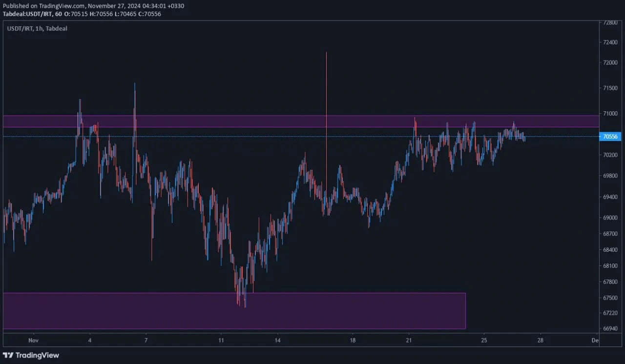Click the 67500 price axis label
Image resolution: width=625 pixels, height=364 pixels.
click(610, 298)
